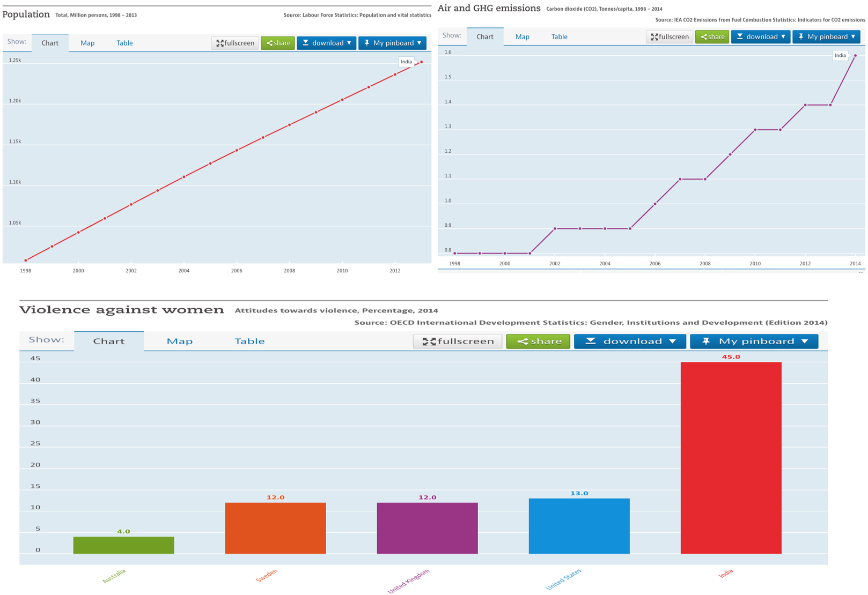Click India's 2014 data point on emissions line
Image resolution: width=868 pixels, height=595 pixels.
coord(855,56)
